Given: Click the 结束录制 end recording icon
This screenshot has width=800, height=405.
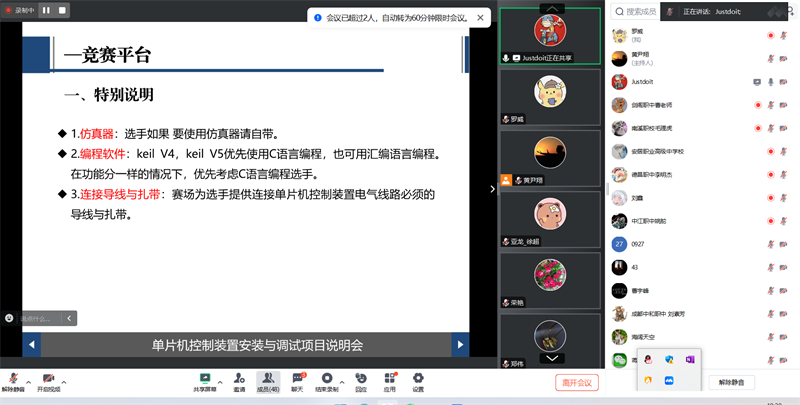Looking at the screenshot, I should click(x=327, y=378).
